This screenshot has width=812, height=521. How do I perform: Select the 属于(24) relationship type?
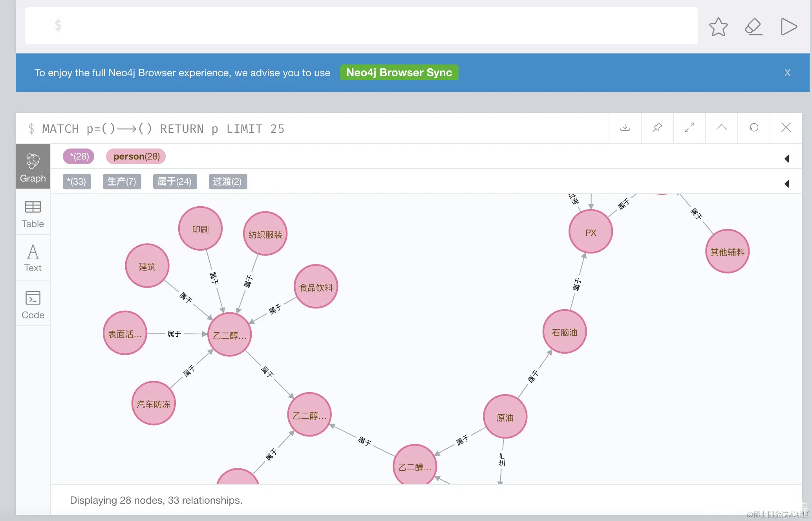[175, 182]
